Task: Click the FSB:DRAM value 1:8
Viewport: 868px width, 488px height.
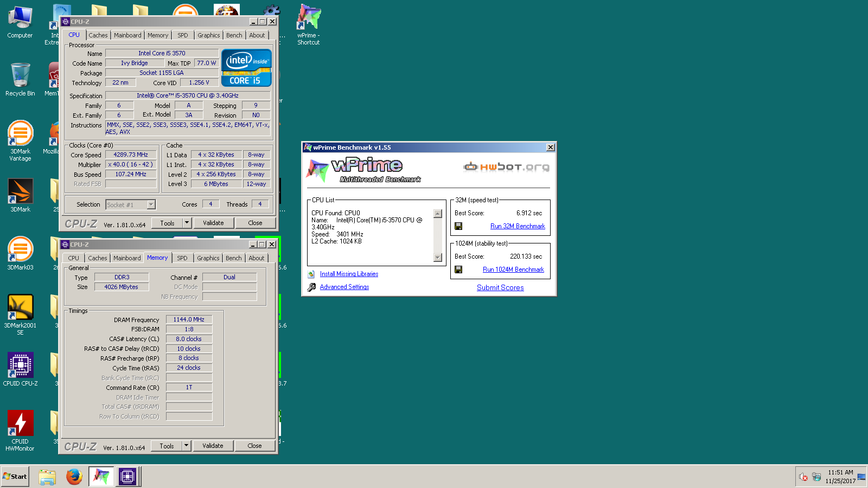Action: point(189,330)
